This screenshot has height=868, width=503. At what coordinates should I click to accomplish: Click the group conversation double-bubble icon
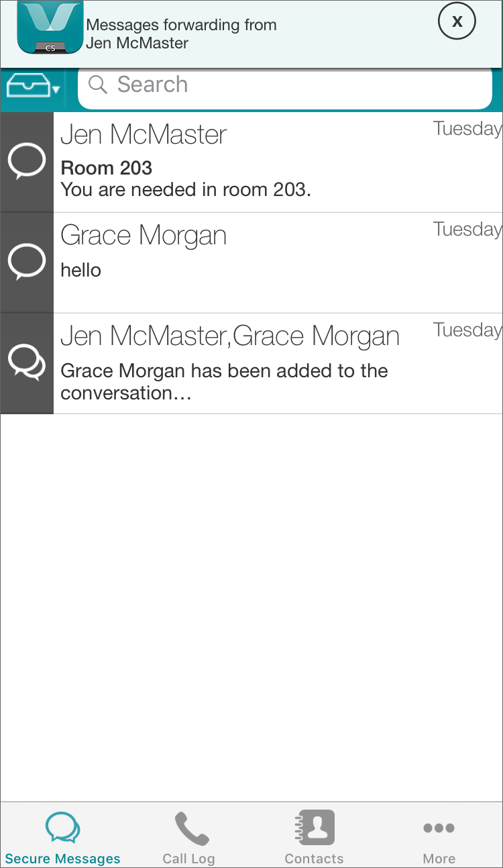tap(26, 363)
